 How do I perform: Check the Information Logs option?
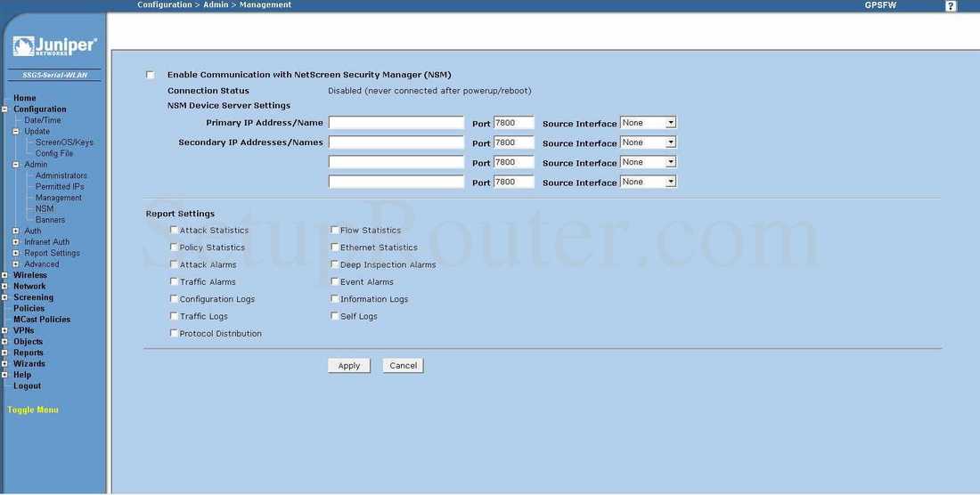[334, 299]
